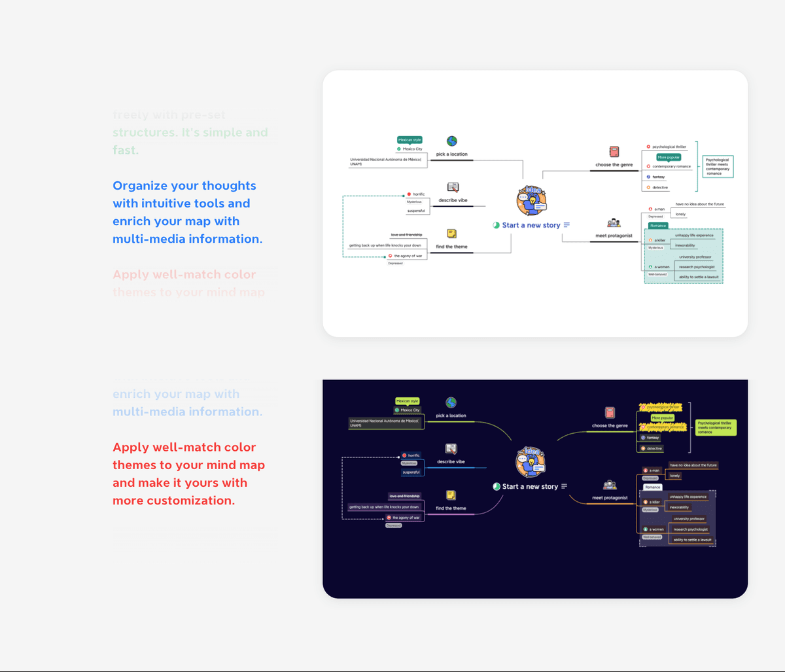Click the yellow-green summary box in the dark map
This screenshot has height=672, width=785.
[x=716, y=427]
